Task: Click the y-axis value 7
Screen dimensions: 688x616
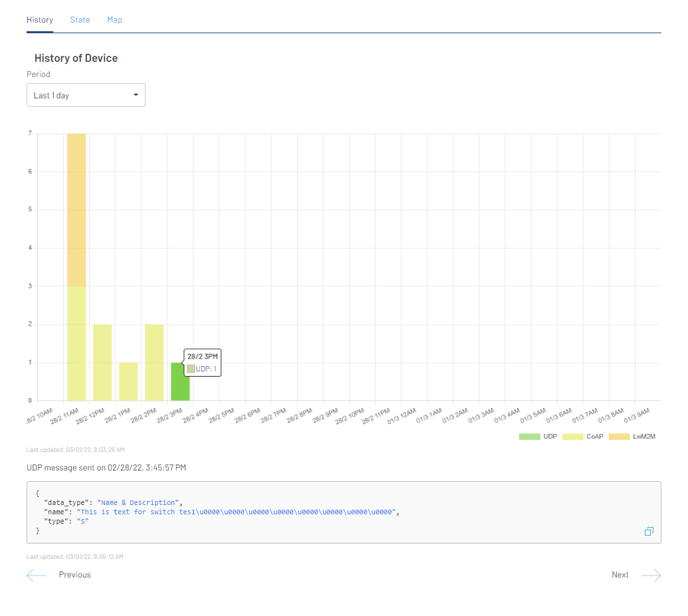Action: [x=30, y=133]
